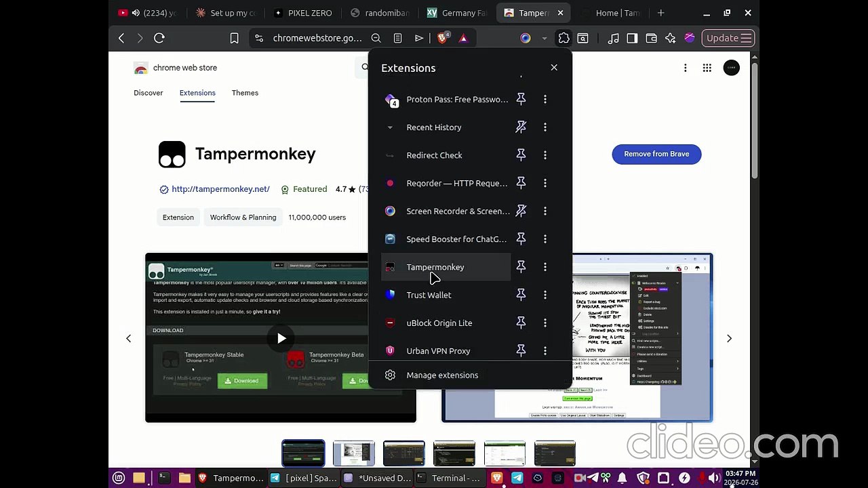Screen dimensions: 868x488
Task: Open Chrome Web Store options menu
Action: [685, 68]
